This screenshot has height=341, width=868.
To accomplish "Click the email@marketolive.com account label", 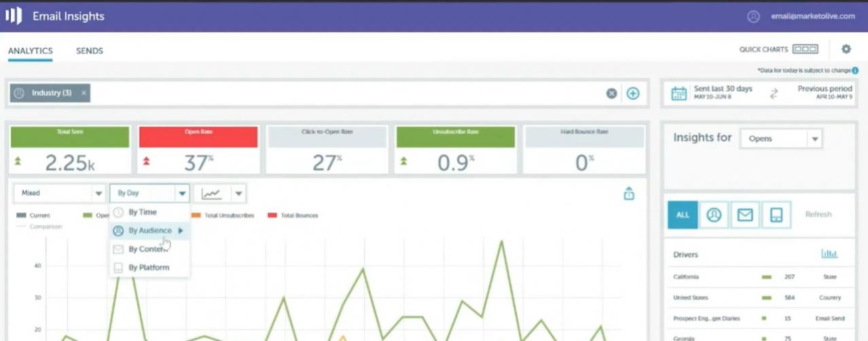I will pos(813,16).
